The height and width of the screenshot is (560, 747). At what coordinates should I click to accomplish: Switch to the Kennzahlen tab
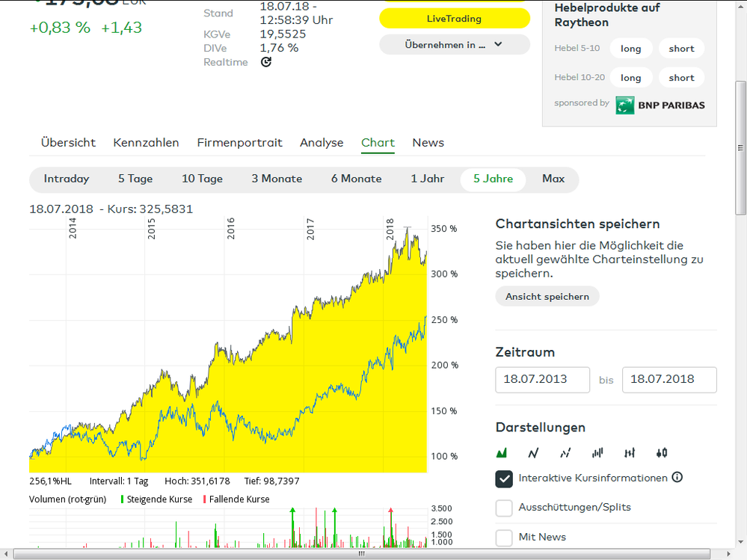[x=146, y=142]
